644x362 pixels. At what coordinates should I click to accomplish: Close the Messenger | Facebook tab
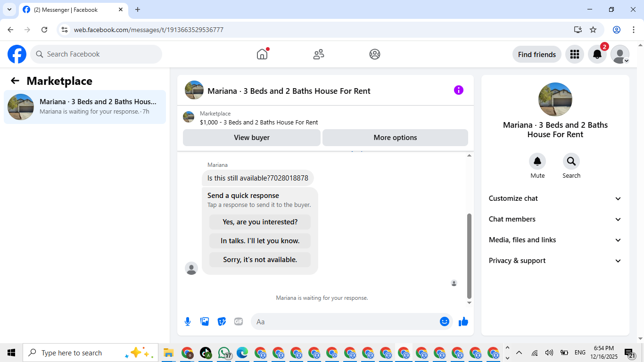coord(121,9)
